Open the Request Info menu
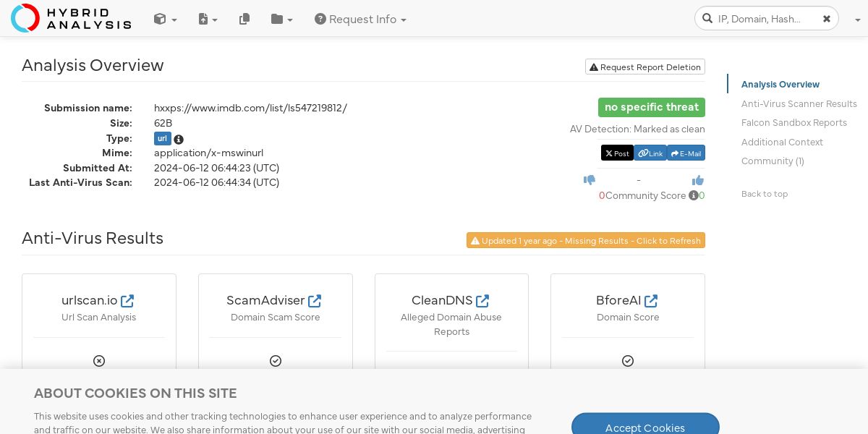868x434 pixels. 360,20
